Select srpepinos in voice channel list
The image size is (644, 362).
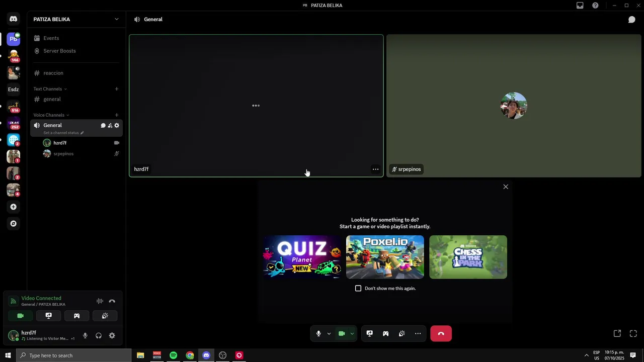click(x=80, y=154)
